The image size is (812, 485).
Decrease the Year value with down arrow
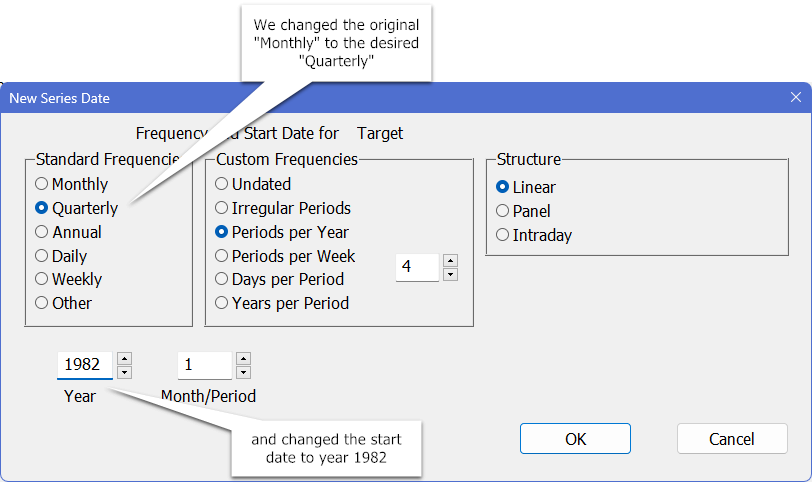[x=124, y=372]
